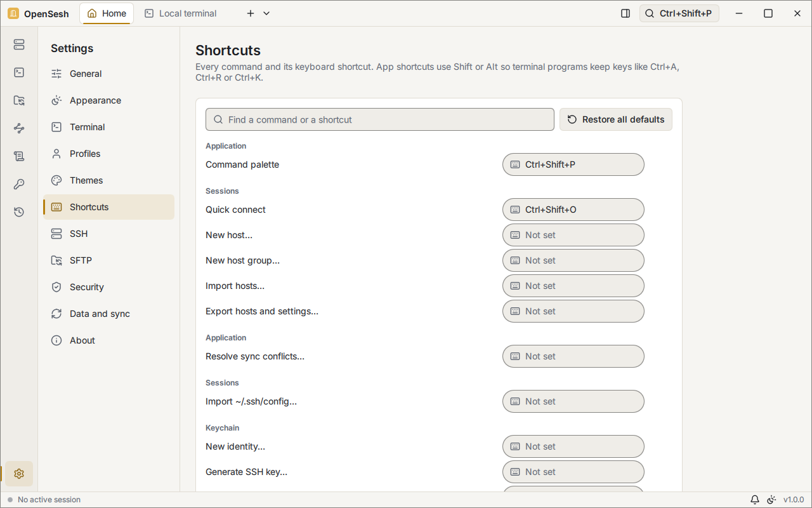Set a shortcut for Export hosts and settings...
This screenshot has width=812, height=508.
[x=573, y=311]
